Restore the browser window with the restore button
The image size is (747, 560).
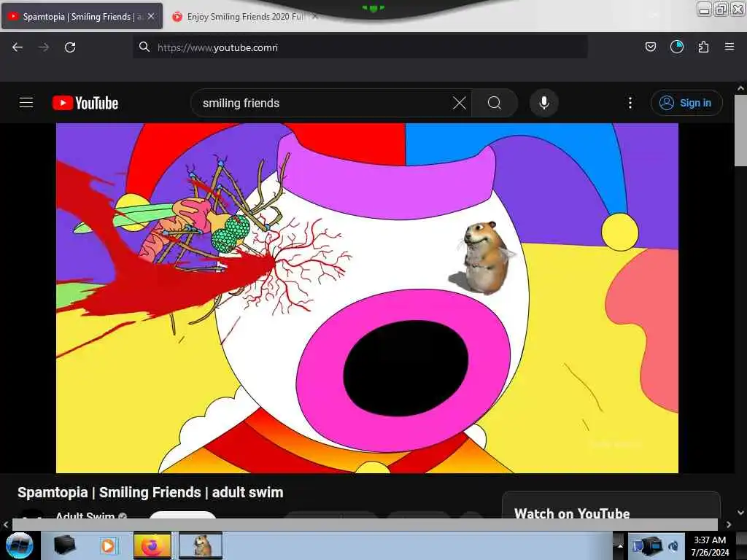[721, 9]
